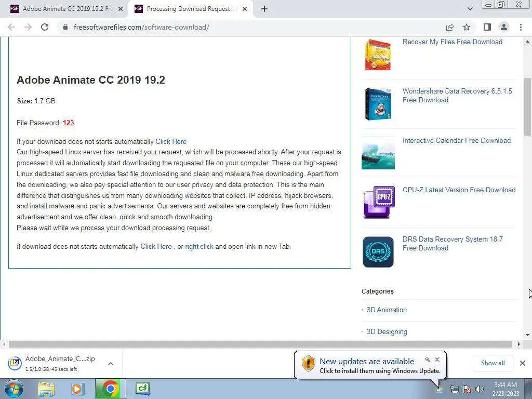Click wrench icon in update balloon

pyautogui.click(x=428, y=360)
